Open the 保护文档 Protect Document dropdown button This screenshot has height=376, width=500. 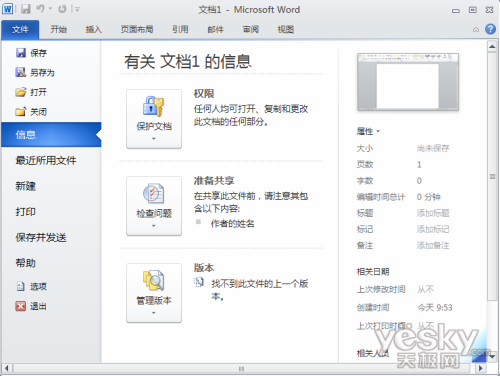(154, 119)
